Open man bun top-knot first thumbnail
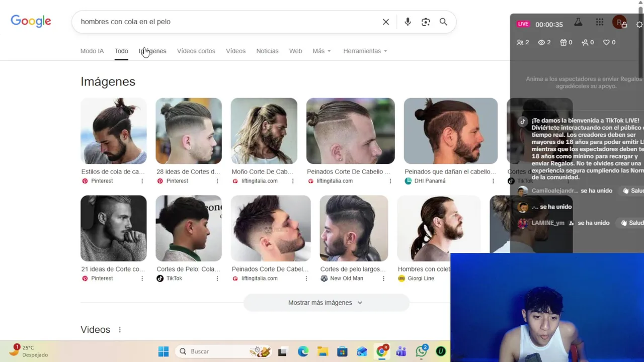Viewport: 644px width, 362px height. point(114,131)
